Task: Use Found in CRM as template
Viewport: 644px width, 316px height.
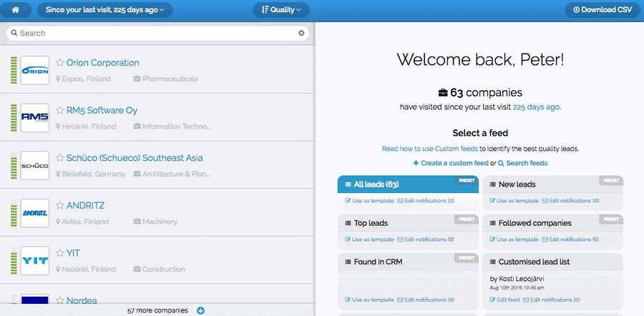Action: (369, 300)
